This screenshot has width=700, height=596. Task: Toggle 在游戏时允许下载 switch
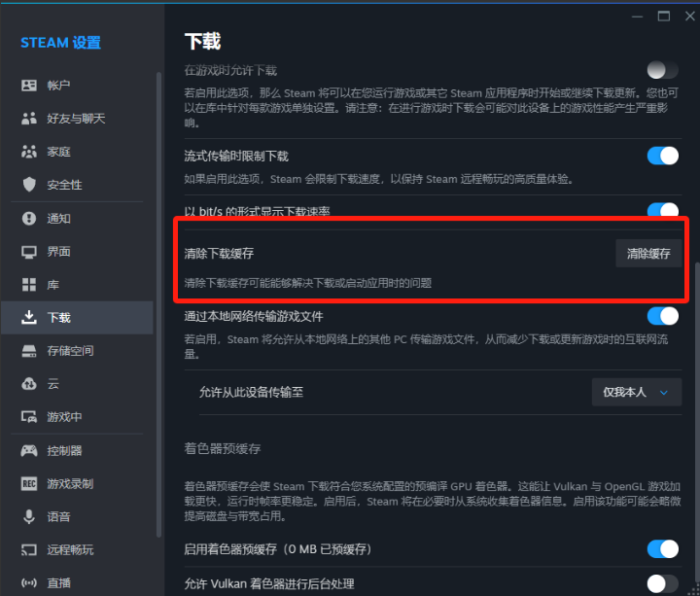pyautogui.click(x=663, y=70)
